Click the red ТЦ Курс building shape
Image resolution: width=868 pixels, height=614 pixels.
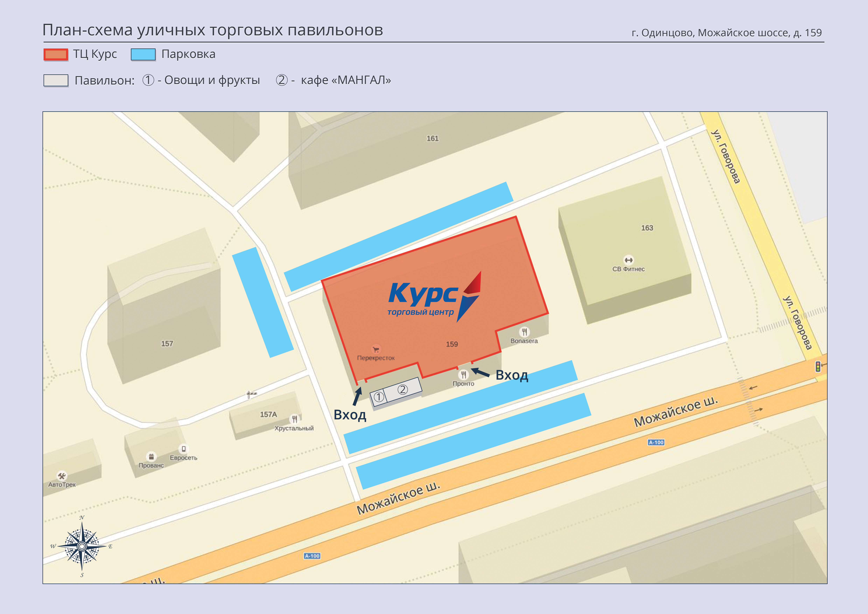tap(434, 301)
